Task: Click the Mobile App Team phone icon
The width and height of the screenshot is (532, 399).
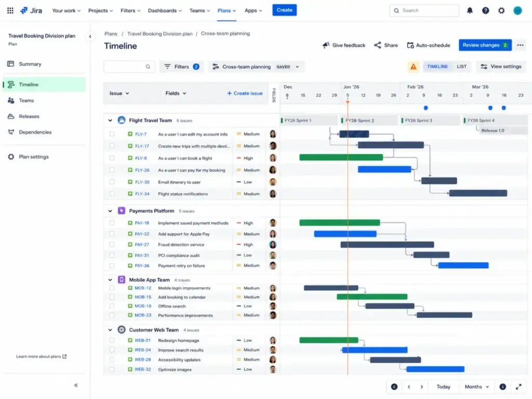Action: [x=122, y=280]
